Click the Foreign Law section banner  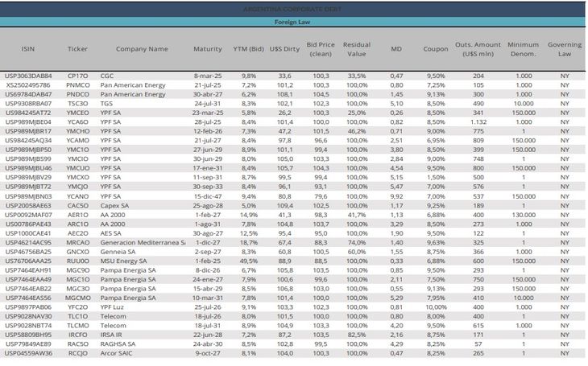[x=293, y=23]
